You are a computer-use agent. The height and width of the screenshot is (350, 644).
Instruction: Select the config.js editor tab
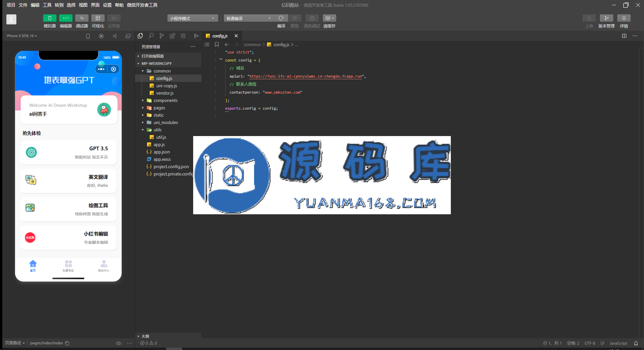(x=220, y=36)
